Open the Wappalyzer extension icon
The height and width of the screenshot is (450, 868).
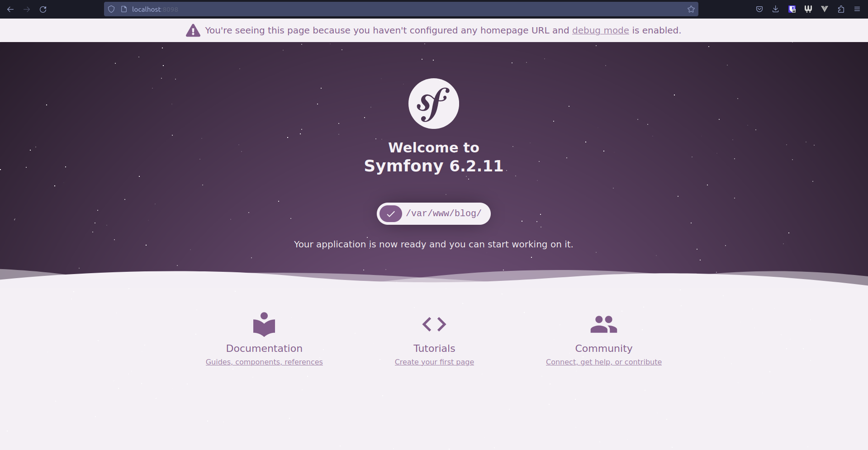coord(808,9)
